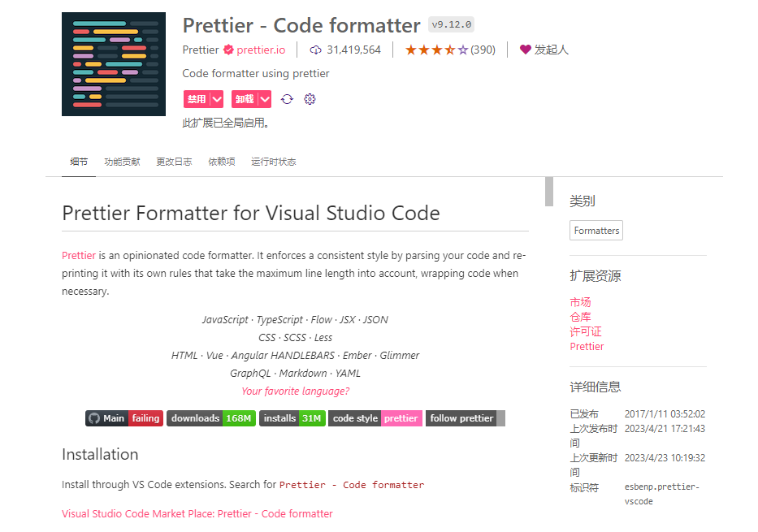Viewport: 758px width, 532px height.
Task: Click the star rating icons
Action: point(436,50)
